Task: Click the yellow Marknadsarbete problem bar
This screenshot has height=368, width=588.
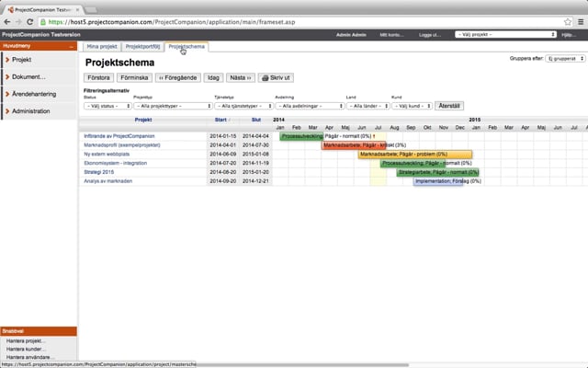Action: (x=415, y=155)
